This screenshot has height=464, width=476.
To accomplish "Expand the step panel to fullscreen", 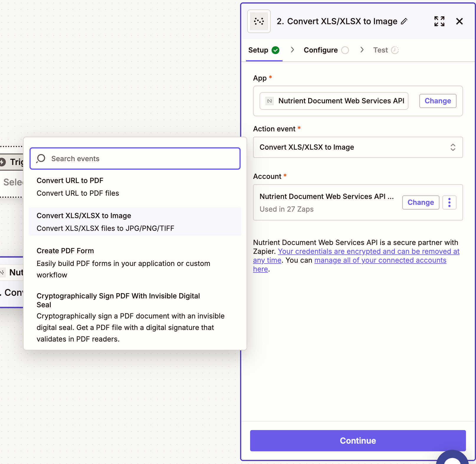I will tap(439, 21).
